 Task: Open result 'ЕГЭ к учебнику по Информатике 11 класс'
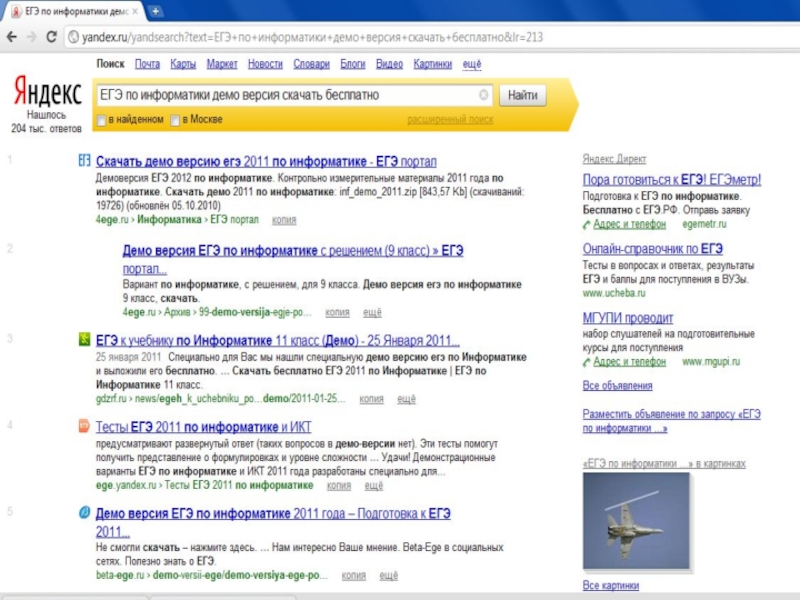(x=278, y=340)
